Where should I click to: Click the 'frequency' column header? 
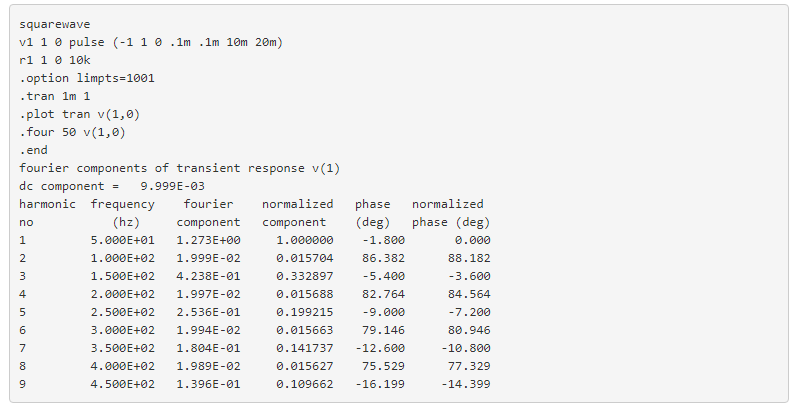[x=122, y=204]
